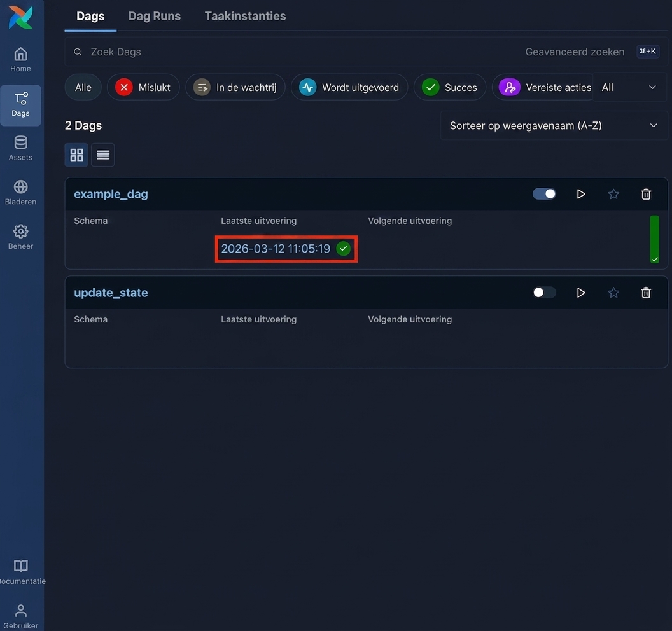
Task: Pause example_dag using its toggle
Action: (x=544, y=194)
